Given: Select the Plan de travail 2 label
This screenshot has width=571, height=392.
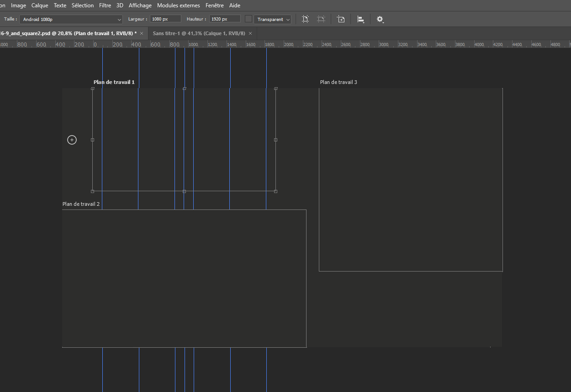Looking at the screenshot, I should pos(81,204).
